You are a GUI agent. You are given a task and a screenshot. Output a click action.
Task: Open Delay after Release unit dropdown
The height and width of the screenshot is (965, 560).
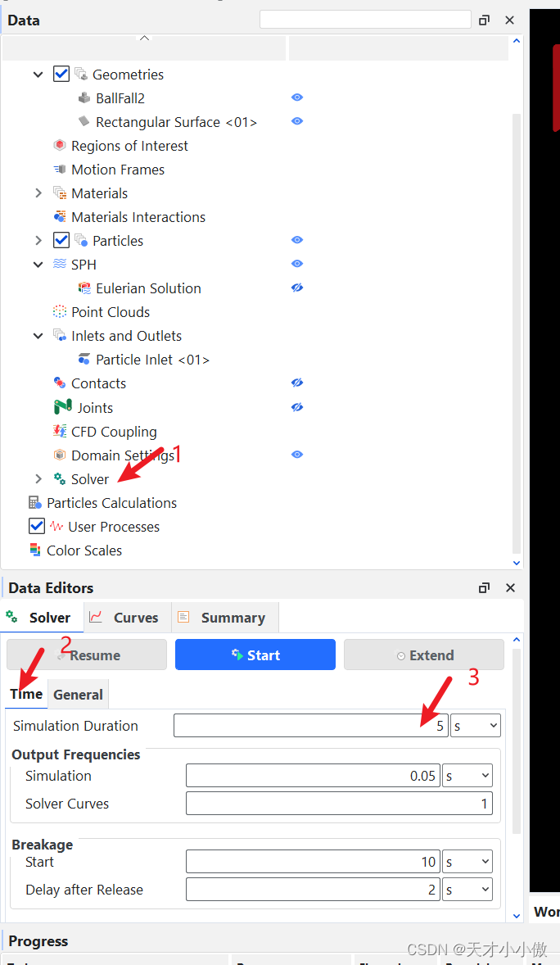point(467,890)
